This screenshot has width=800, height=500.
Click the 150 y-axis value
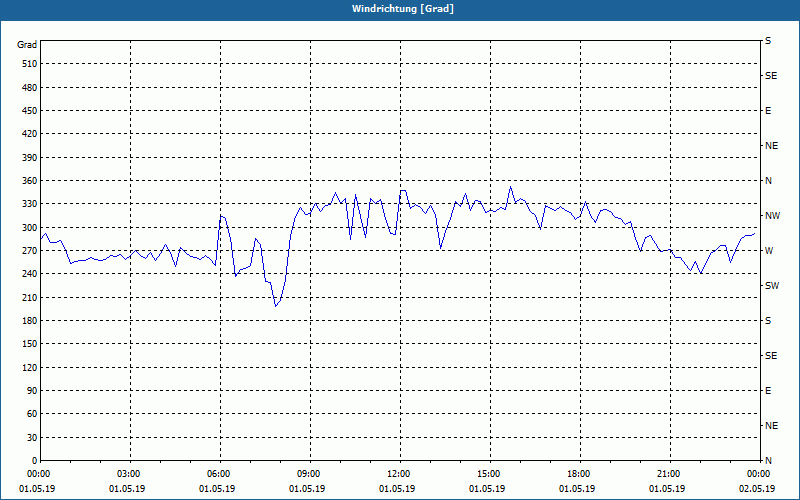pos(30,344)
